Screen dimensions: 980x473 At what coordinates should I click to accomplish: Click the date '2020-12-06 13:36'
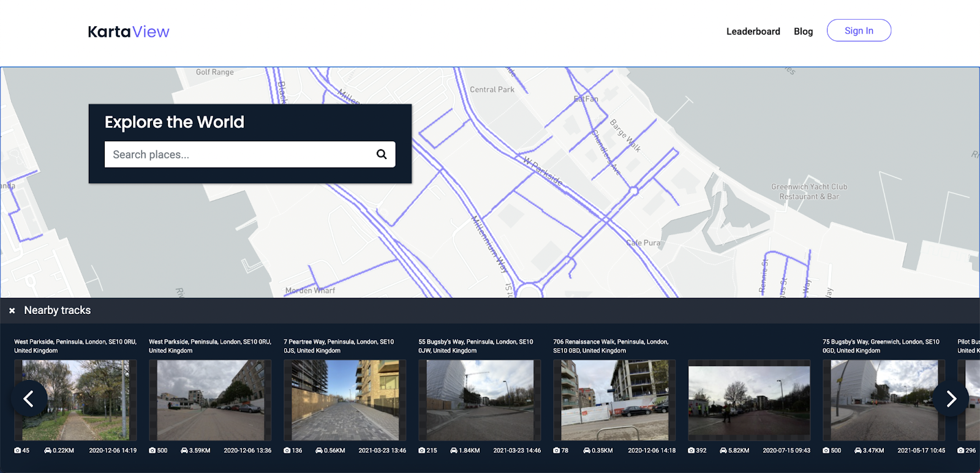point(247,450)
